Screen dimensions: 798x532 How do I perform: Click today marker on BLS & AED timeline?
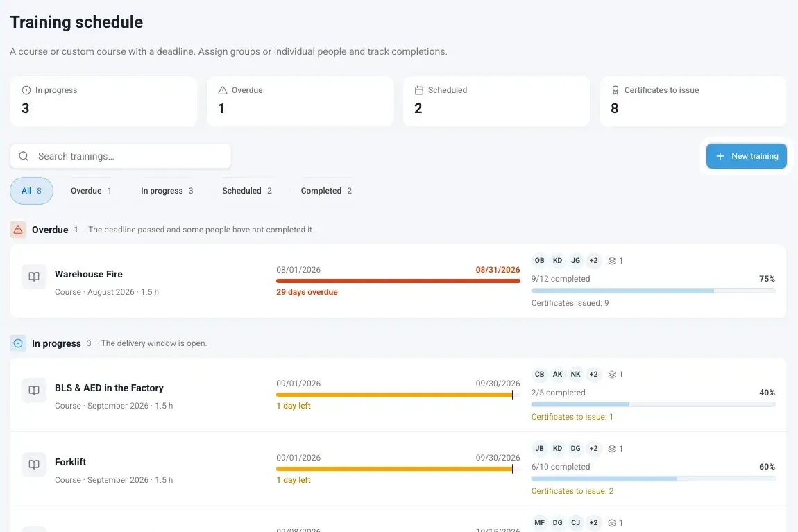point(513,395)
